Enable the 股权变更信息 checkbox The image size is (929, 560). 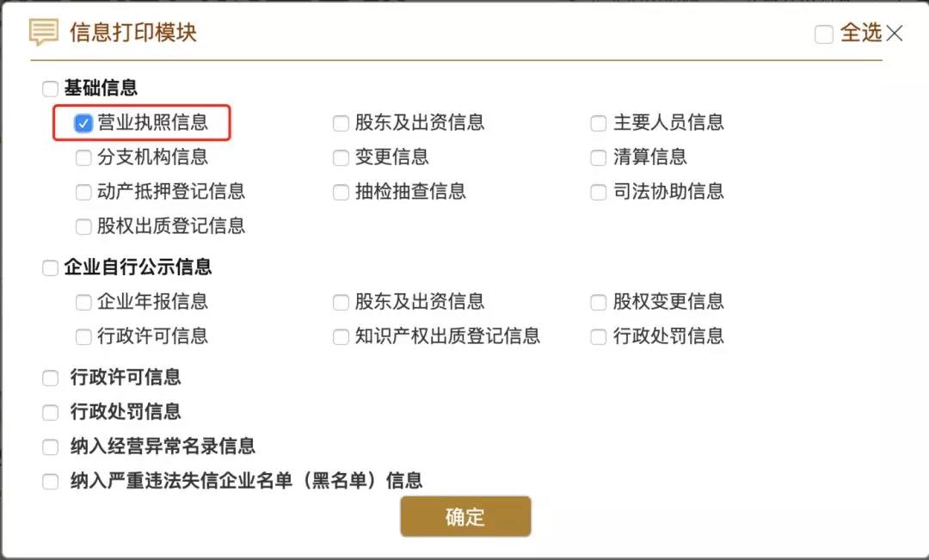(x=599, y=302)
